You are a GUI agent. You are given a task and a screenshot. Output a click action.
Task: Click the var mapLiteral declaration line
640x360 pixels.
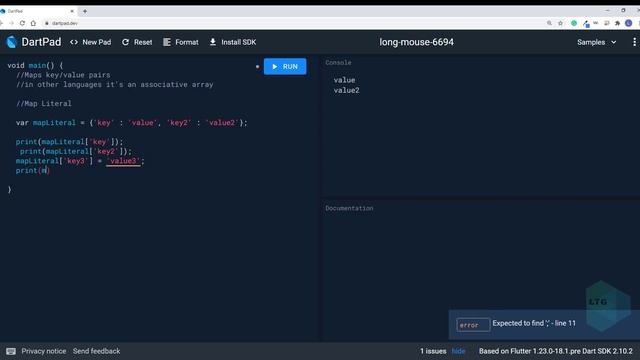(131, 123)
